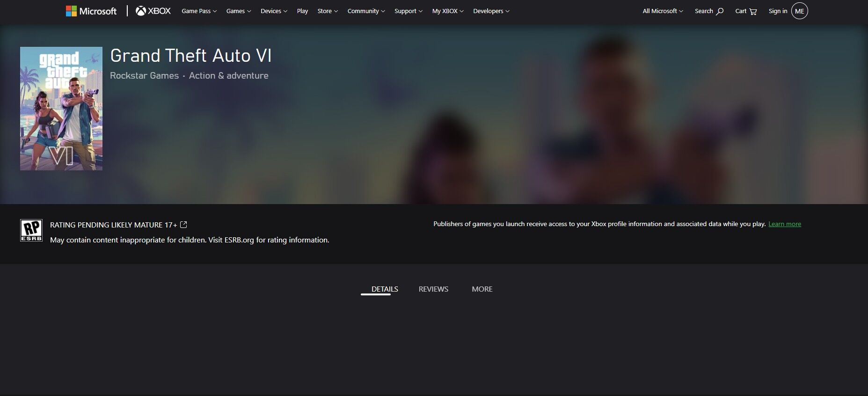This screenshot has height=396, width=868.
Task: Expand the Store menu
Action: coord(328,11)
